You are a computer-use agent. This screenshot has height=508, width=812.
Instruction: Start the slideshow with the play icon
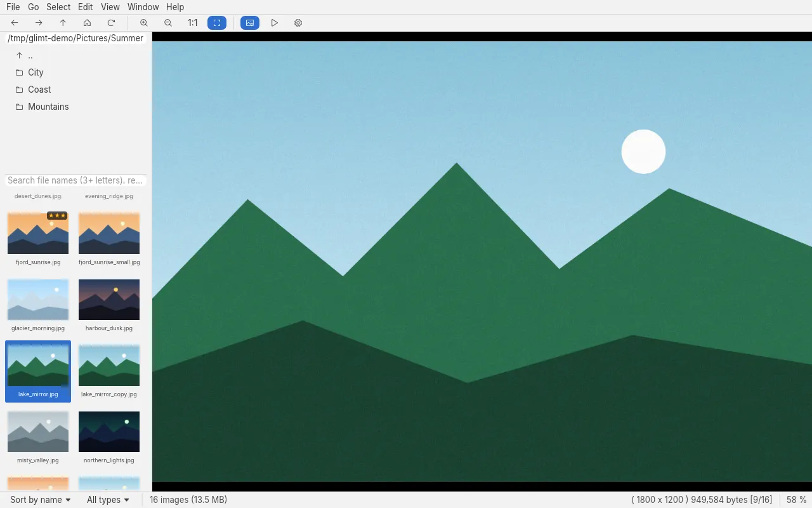[x=274, y=23]
